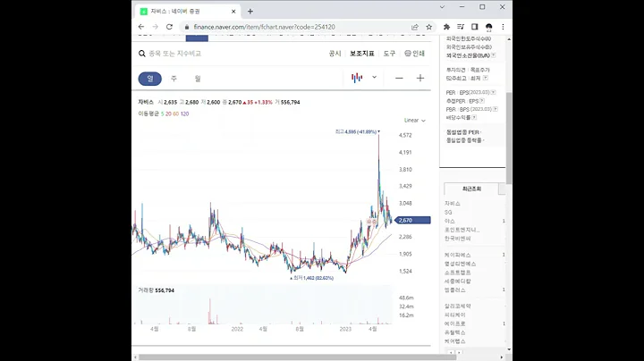Click the 목표주가 link in sidebar

coord(480,71)
